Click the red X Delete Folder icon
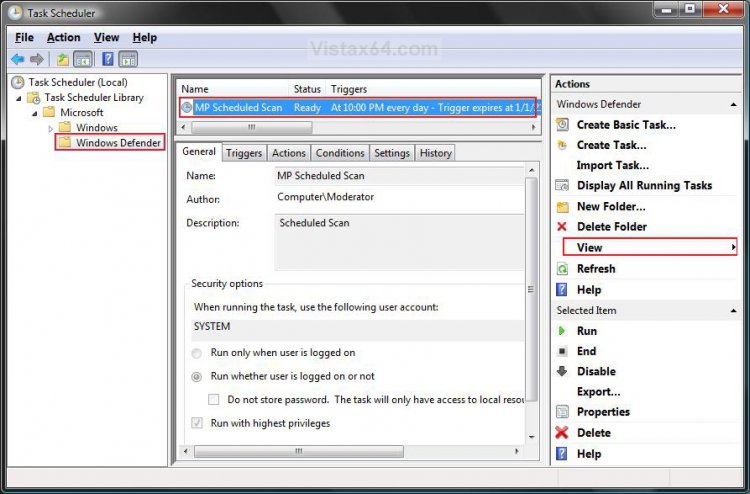 [x=562, y=227]
